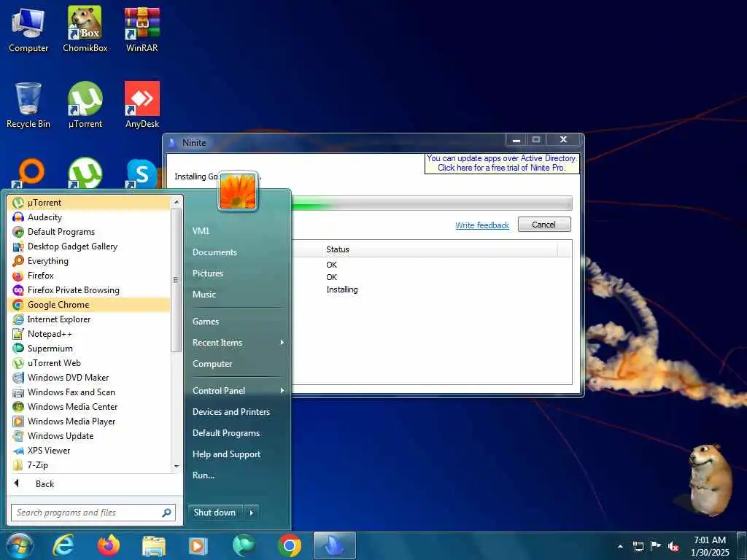The image size is (747, 560).
Task: Open the Recycle Bin desktop icon
Action: [28, 105]
